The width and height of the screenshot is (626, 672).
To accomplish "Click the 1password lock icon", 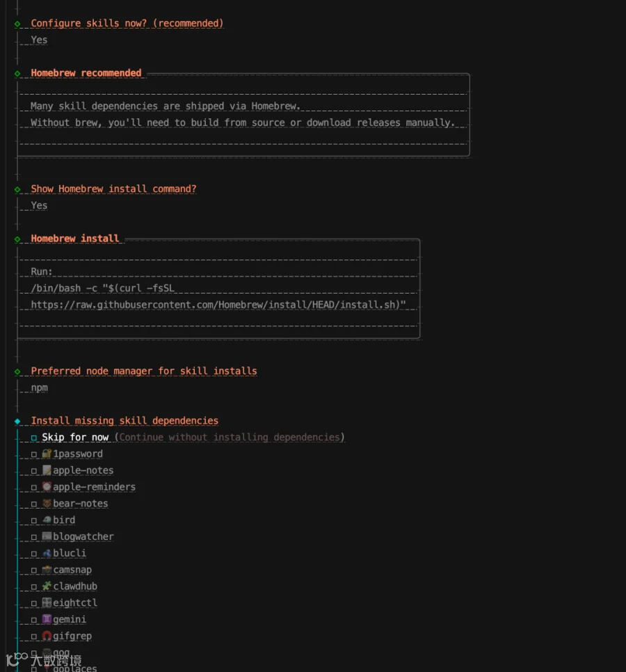I will pyautogui.click(x=47, y=454).
